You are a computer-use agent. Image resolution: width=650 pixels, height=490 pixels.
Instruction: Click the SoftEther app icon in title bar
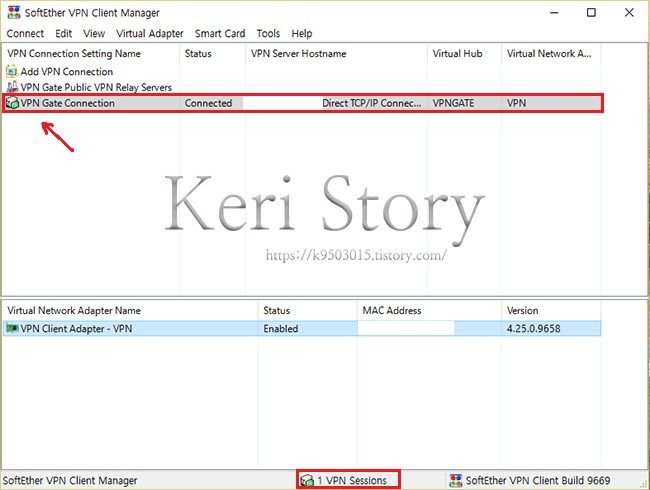14,12
